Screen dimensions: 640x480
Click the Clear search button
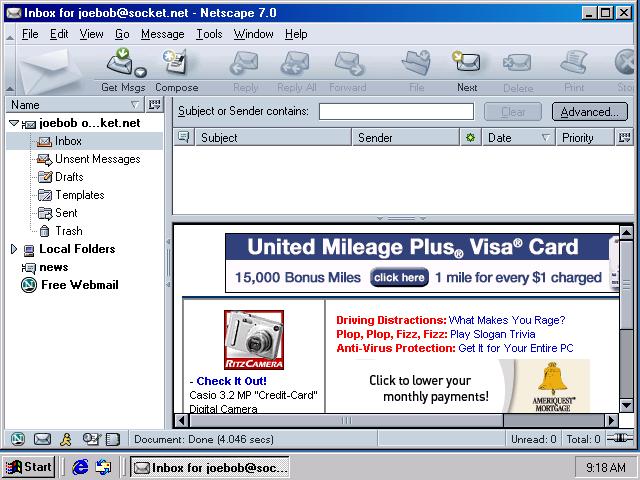tap(513, 112)
